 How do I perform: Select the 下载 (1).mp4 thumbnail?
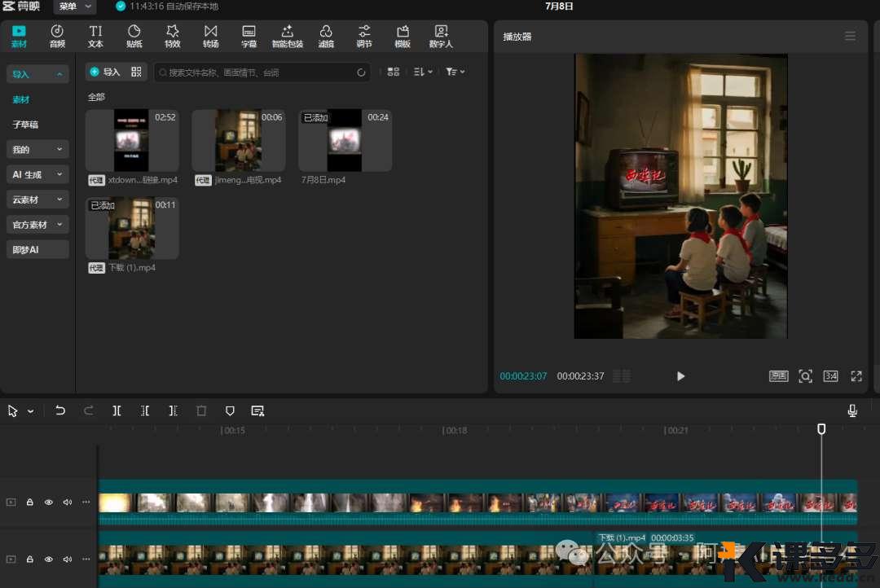click(132, 228)
